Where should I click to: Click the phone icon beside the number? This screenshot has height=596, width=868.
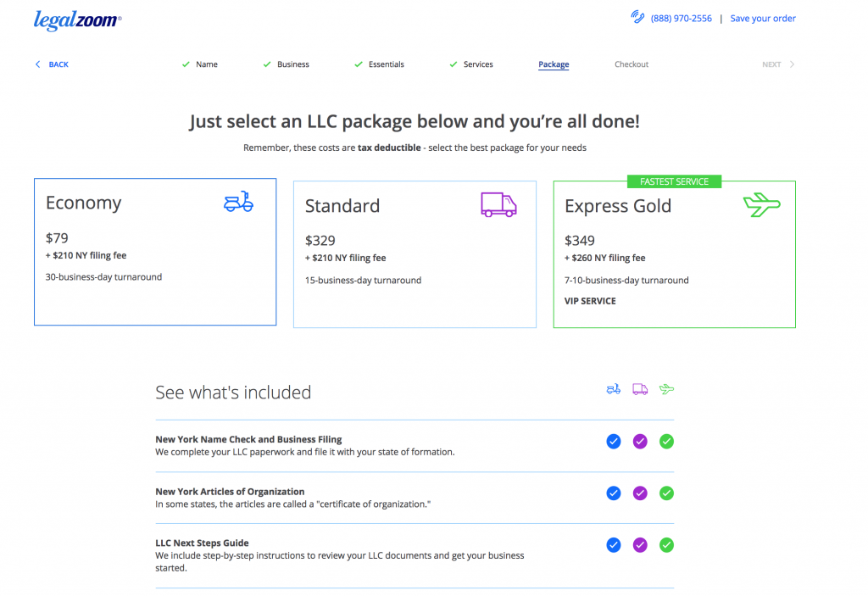coord(637,17)
